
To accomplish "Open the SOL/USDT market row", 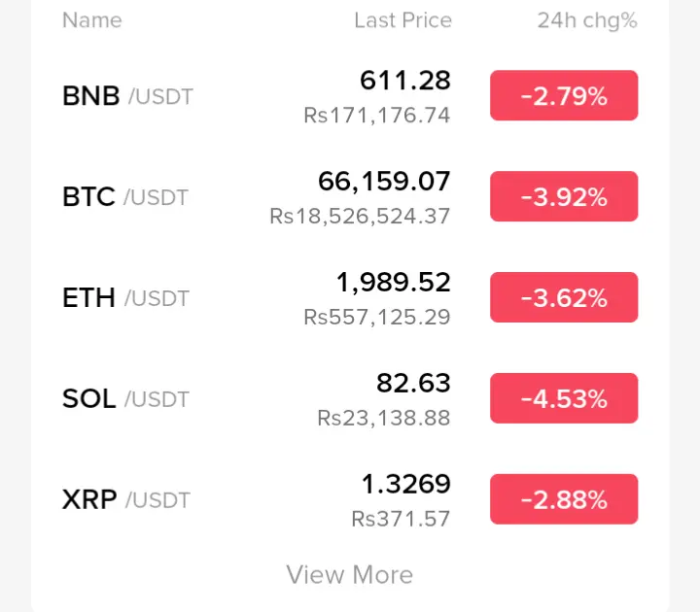I will pyautogui.click(x=125, y=399).
